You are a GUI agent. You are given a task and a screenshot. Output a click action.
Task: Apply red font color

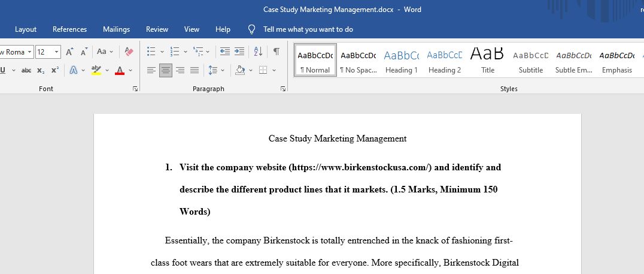click(x=120, y=70)
